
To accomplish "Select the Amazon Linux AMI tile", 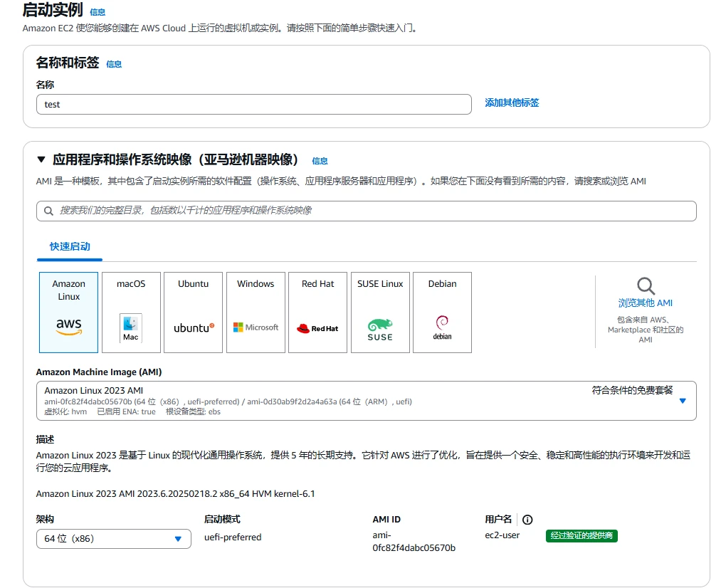I will [x=68, y=313].
